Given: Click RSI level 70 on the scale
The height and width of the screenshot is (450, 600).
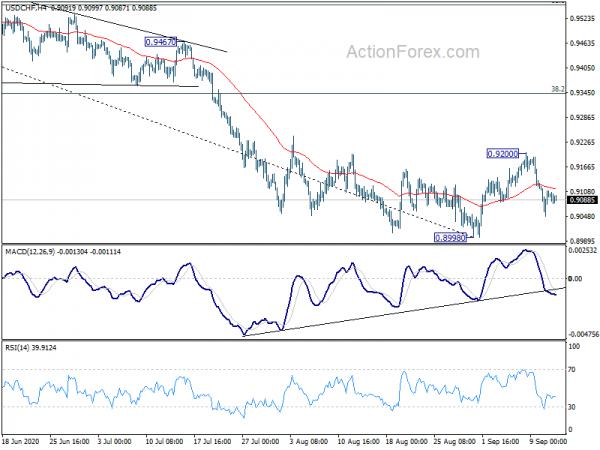Looking at the screenshot, I should click(572, 370).
